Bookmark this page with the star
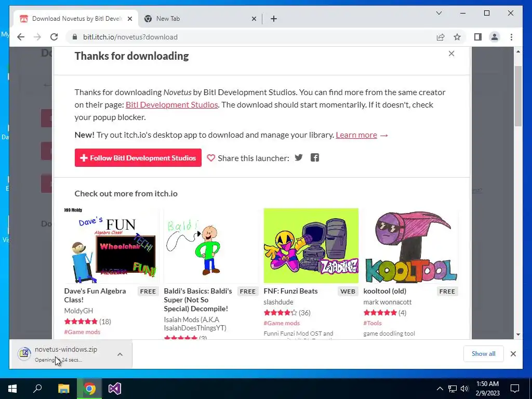Viewport: 532px width, 399px height. point(457,37)
